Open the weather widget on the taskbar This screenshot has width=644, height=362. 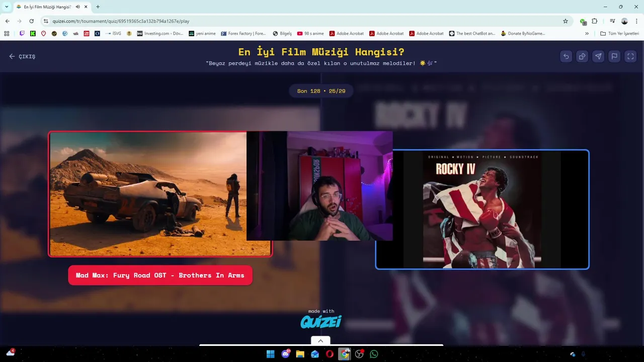click(11, 353)
